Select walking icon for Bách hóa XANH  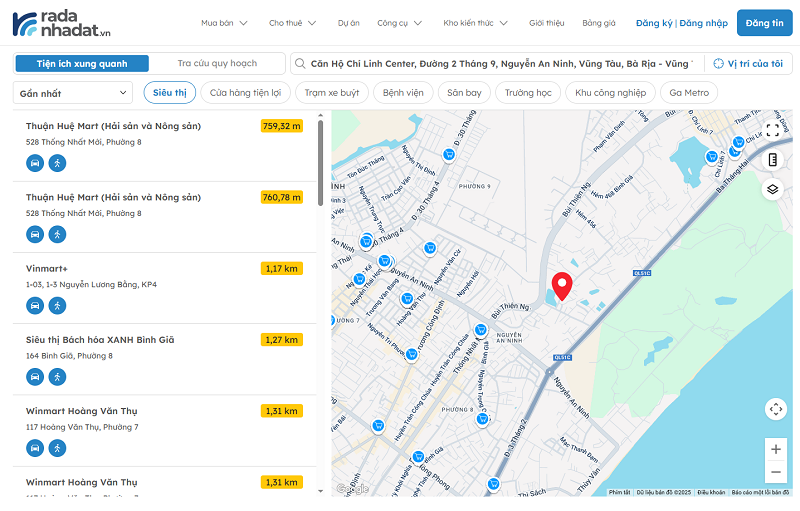point(57,376)
